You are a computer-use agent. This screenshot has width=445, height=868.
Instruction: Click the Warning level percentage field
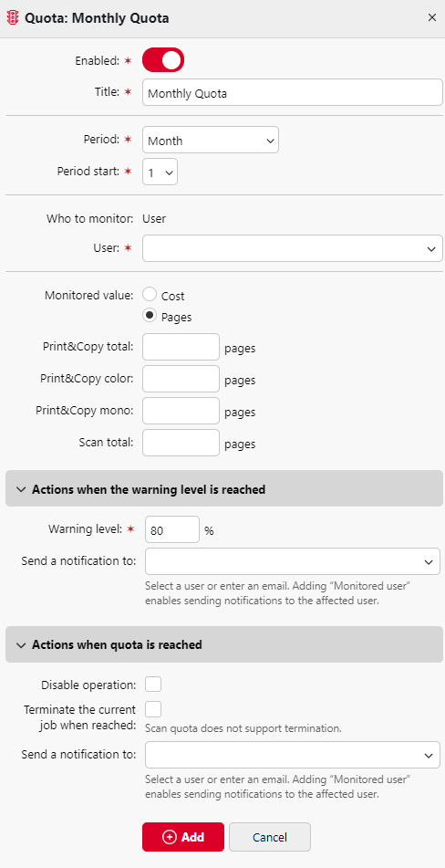172,529
